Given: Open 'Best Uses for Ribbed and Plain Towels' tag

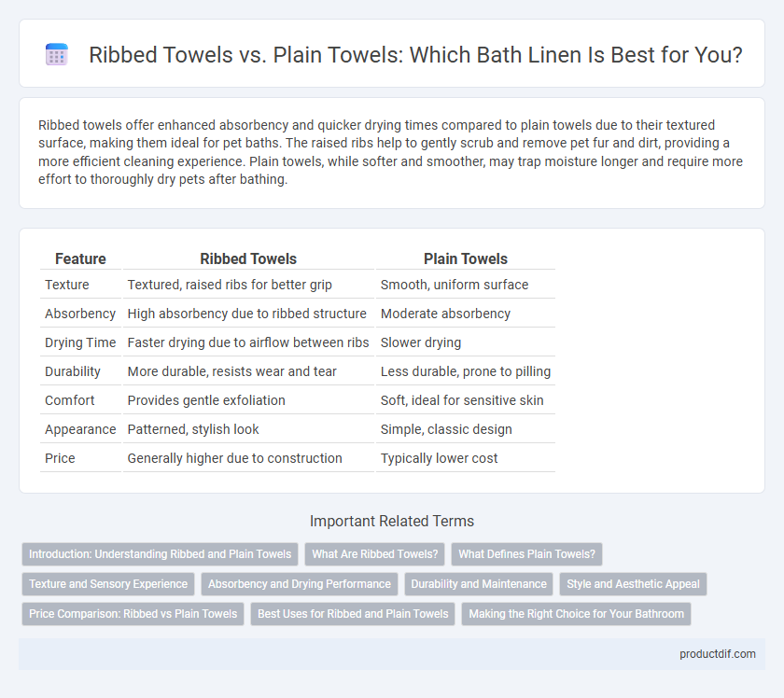Looking at the screenshot, I should [353, 614].
